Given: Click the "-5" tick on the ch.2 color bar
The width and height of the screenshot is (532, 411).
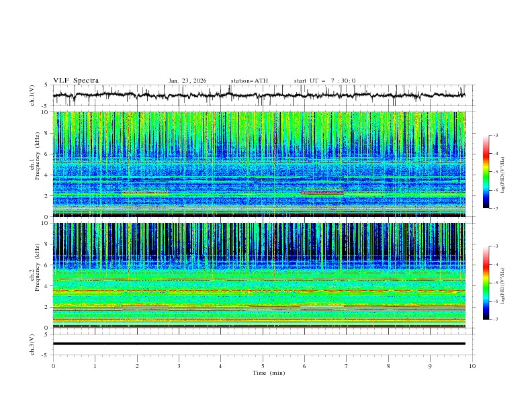Looking at the screenshot, I should point(496,283).
